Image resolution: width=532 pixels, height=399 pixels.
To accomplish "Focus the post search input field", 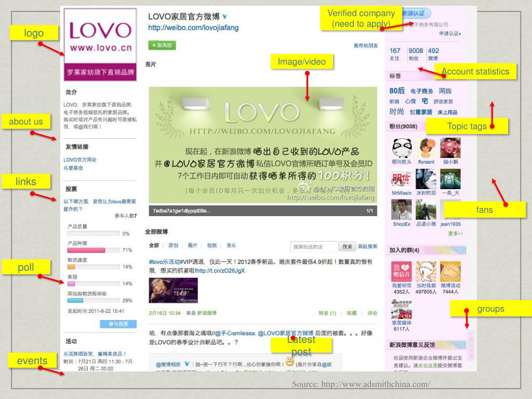I will click(x=314, y=247).
